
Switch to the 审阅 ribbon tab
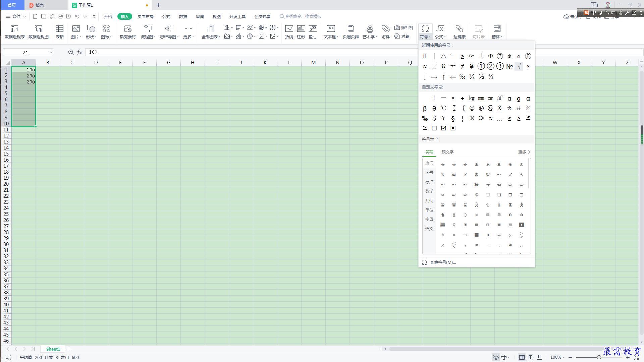tap(200, 16)
